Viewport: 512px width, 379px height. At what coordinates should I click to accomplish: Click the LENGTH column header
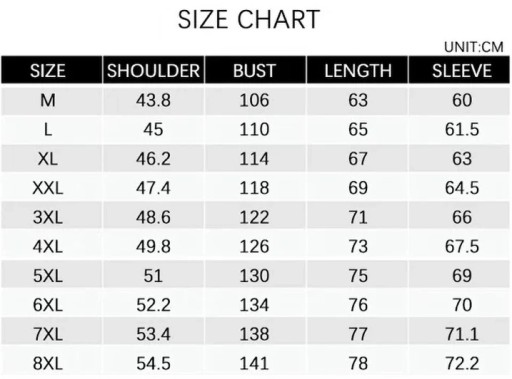(x=358, y=71)
